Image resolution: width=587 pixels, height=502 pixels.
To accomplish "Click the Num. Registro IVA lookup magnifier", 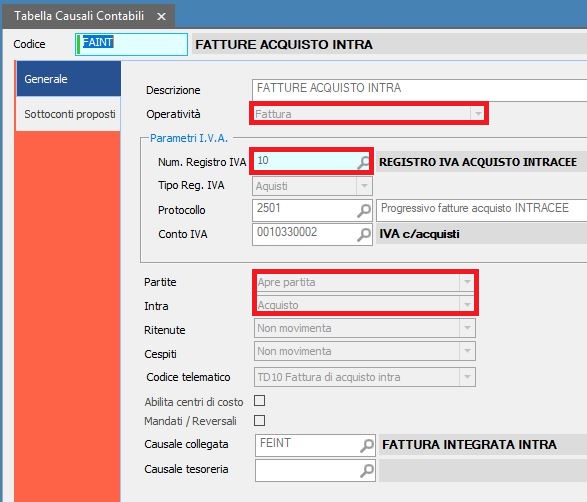I will [x=363, y=162].
